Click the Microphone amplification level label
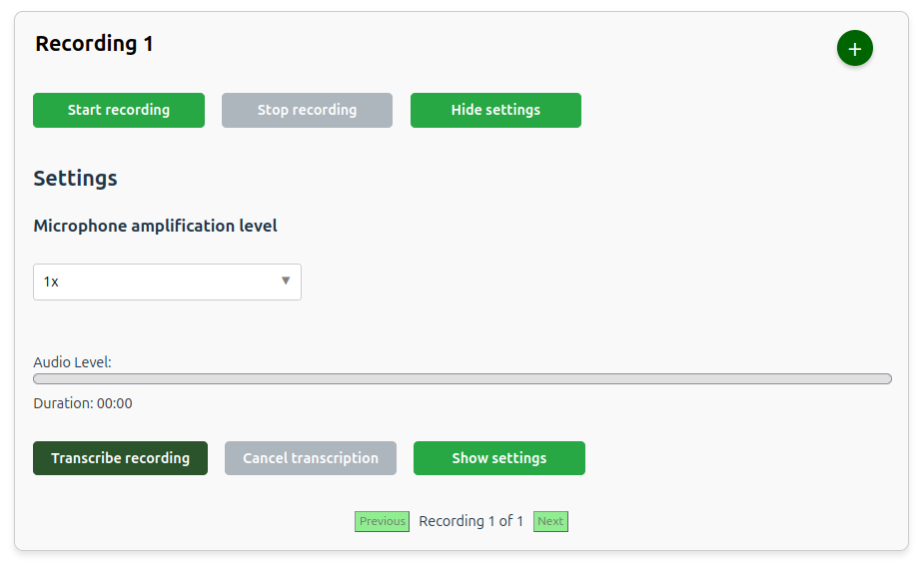This screenshot has height=569, width=924. (155, 227)
